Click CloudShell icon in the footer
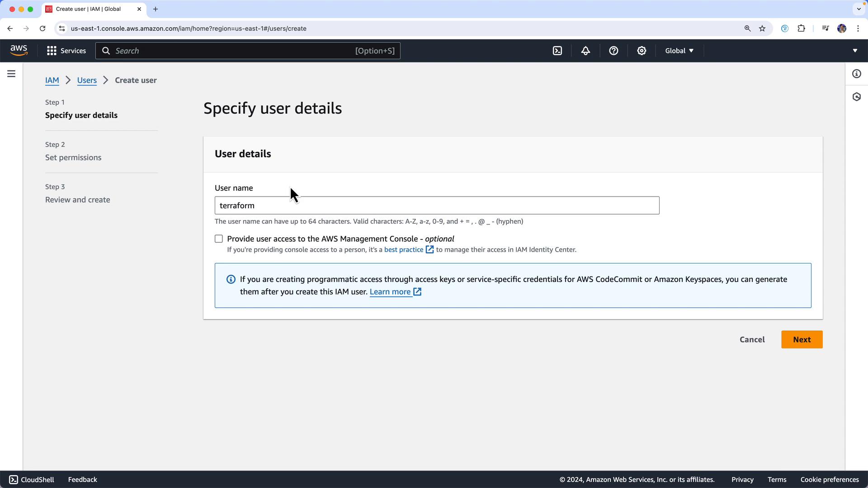 point(14,479)
